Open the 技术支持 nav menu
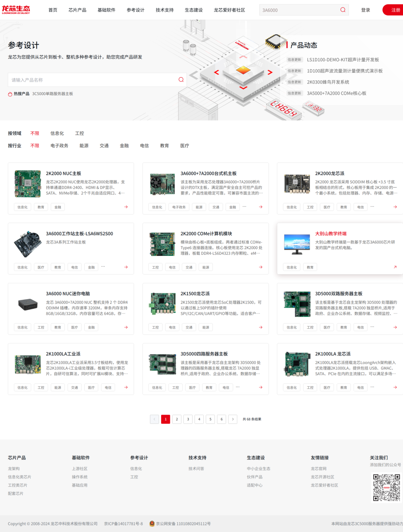The width and height of the screenshot is (403, 532). (164, 10)
